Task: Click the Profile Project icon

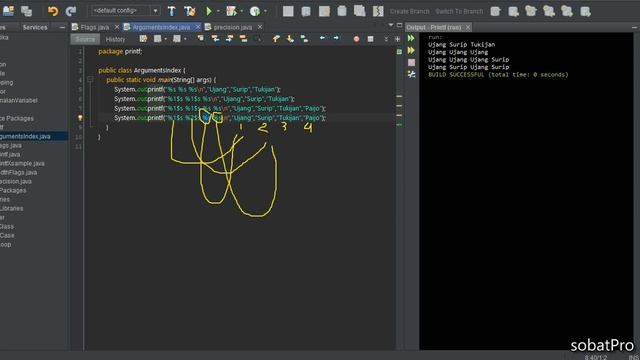Action: [255, 11]
